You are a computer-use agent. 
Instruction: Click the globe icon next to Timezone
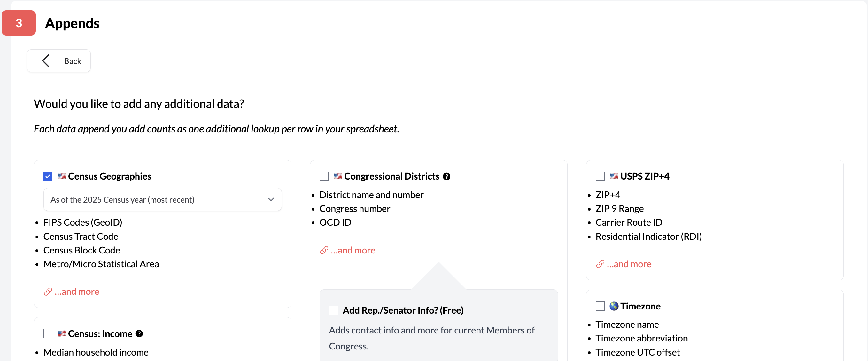(614, 306)
